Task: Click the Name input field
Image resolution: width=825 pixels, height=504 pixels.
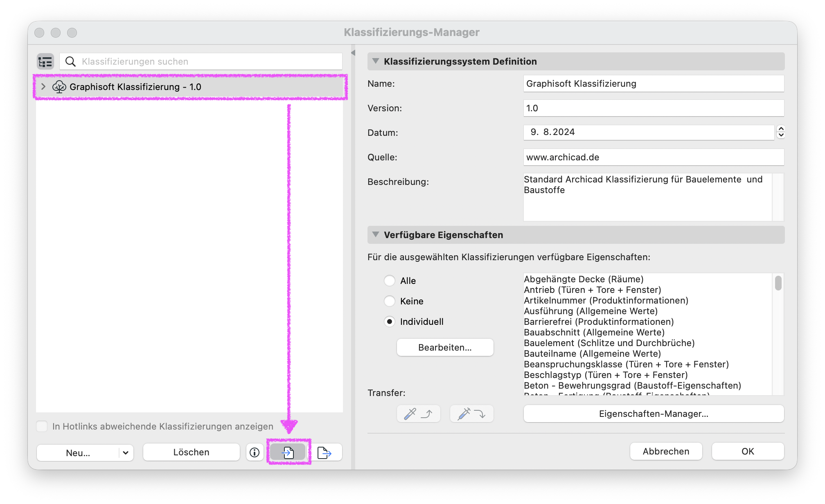Action: click(x=654, y=83)
